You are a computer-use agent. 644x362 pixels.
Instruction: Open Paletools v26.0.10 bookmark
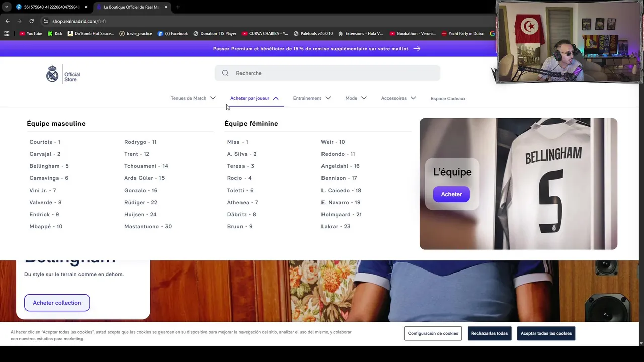click(x=313, y=34)
